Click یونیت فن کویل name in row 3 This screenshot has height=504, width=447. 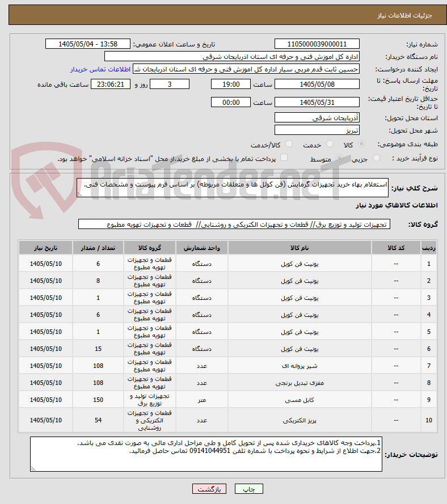300,298
